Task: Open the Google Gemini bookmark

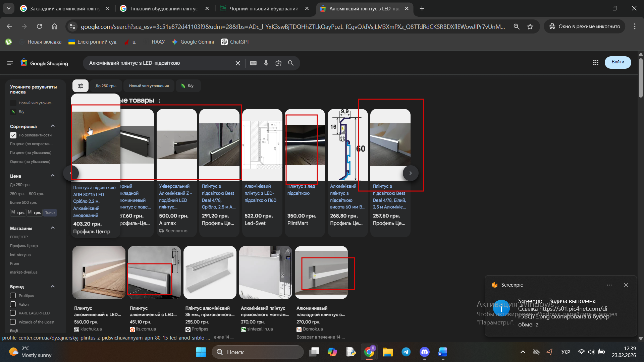Action: tap(193, 42)
